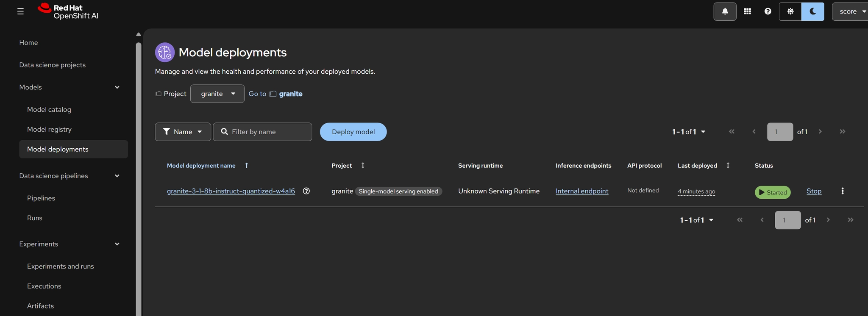The width and height of the screenshot is (868, 316).
Task: Open granite-3-1-8b-instruct-quantized-w4a16 deployment link
Action: coord(231,191)
